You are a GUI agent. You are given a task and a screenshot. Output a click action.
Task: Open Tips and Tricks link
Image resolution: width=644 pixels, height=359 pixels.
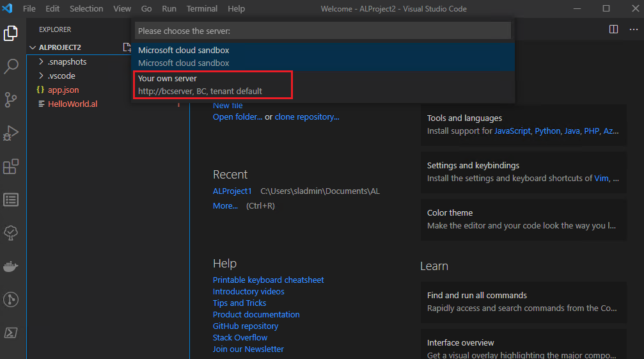(239, 303)
